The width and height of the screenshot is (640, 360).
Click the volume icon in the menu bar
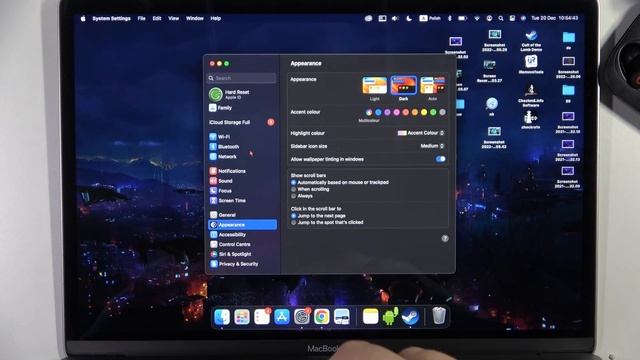pyautogui.click(x=395, y=18)
